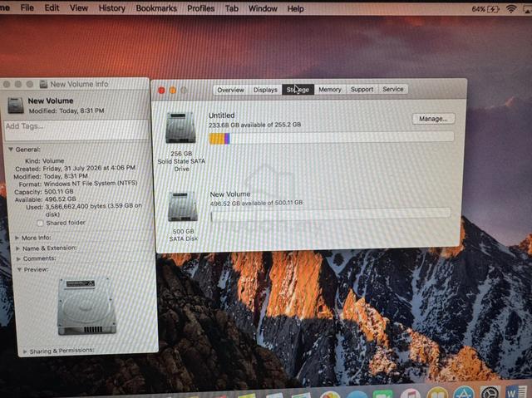
Task: Toggle the Shared folder checkbox
Action: point(40,223)
